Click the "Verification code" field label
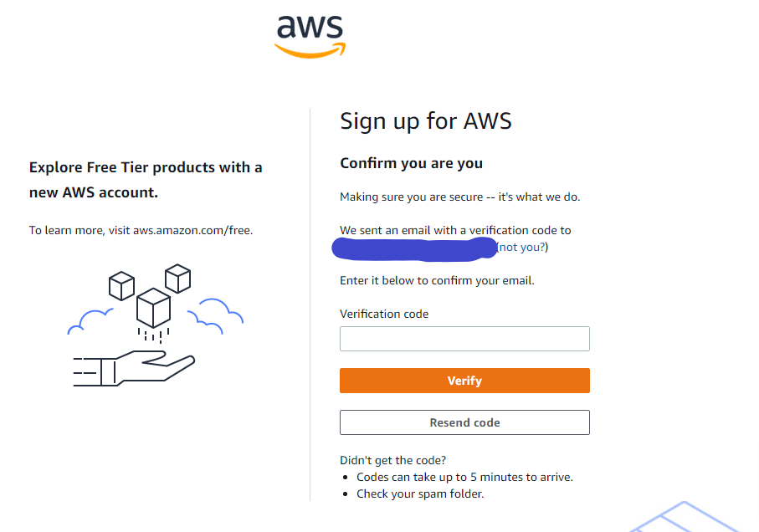Viewport: 759px width, 532px height. pyautogui.click(x=384, y=314)
